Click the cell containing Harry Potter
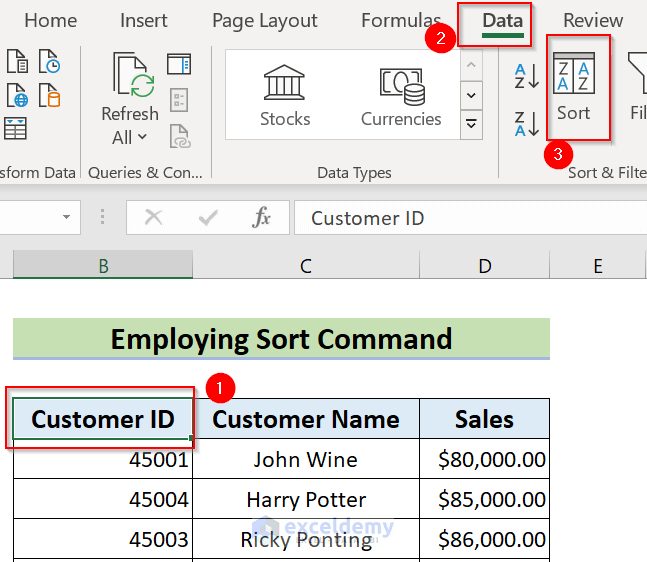The height and width of the screenshot is (562, 647). 306,499
